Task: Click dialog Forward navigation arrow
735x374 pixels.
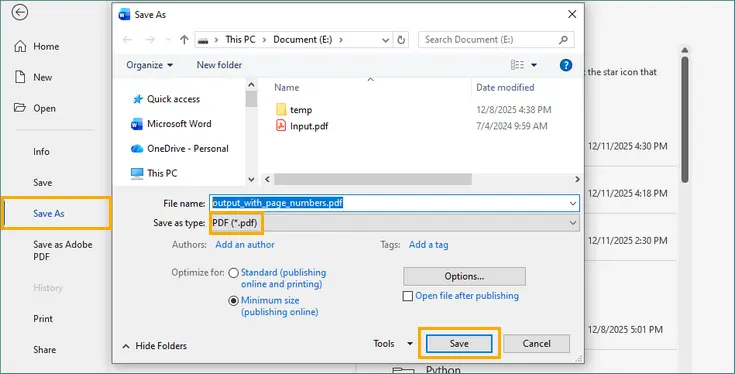Action: (150, 40)
